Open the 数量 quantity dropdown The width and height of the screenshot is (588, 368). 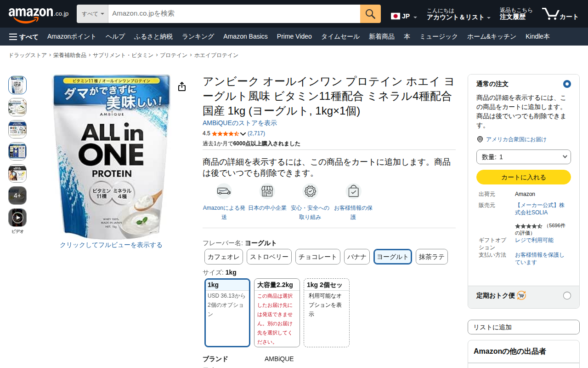pyautogui.click(x=524, y=157)
